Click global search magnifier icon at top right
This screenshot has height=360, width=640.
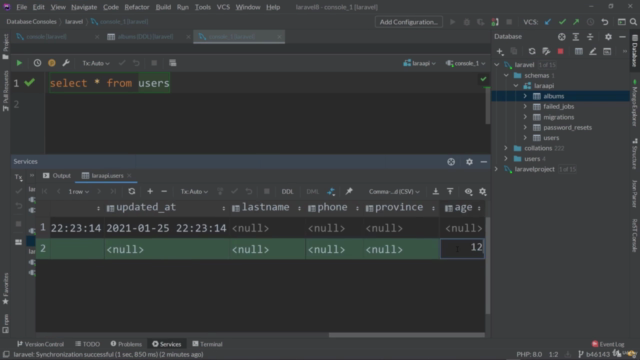coord(633,22)
